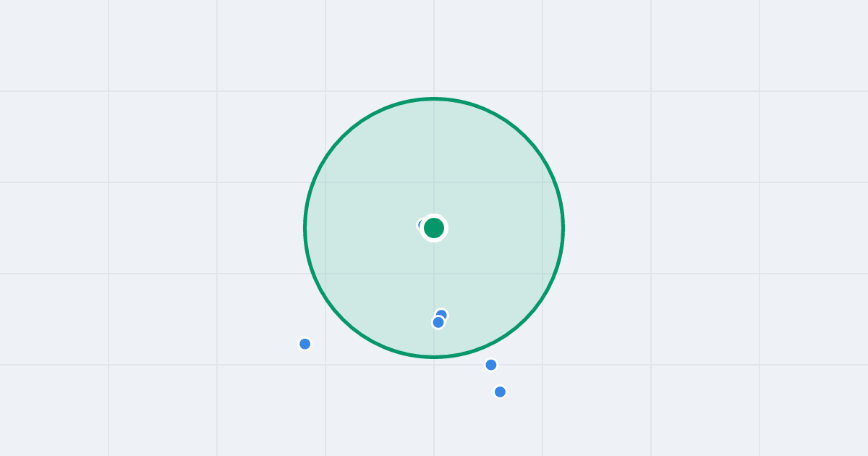The width and height of the screenshot is (868, 456).
Task: Select the lower of two overlapping blue dots
Action: tap(438, 323)
